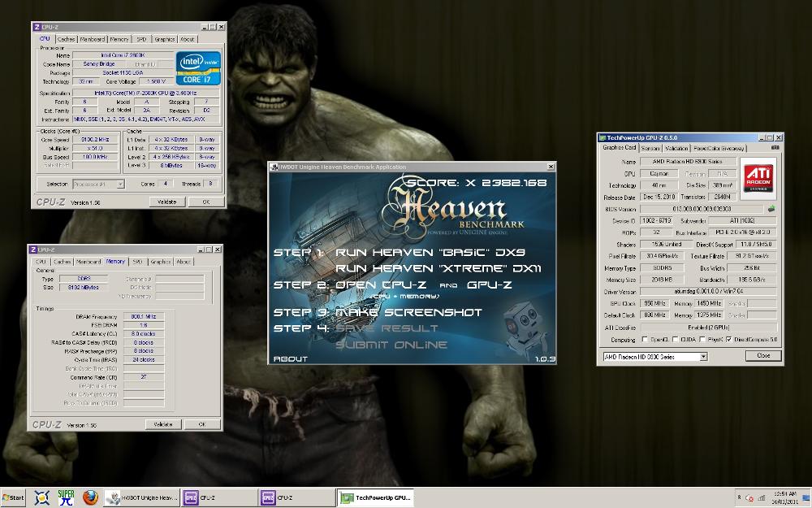
Task: Click OK in the bottom CPU-Z memory window
Action: (202, 424)
